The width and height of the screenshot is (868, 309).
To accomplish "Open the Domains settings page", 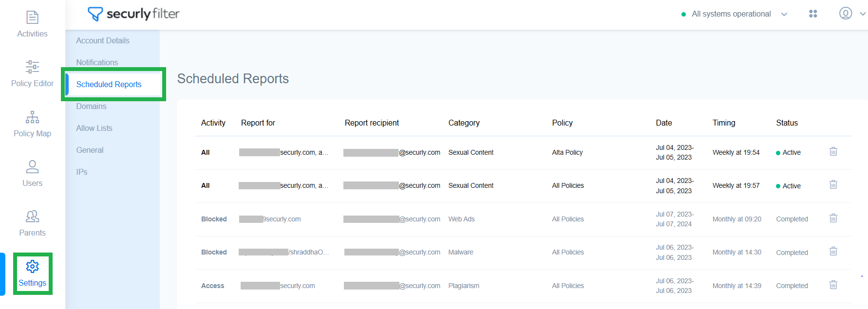I will coord(91,106).
